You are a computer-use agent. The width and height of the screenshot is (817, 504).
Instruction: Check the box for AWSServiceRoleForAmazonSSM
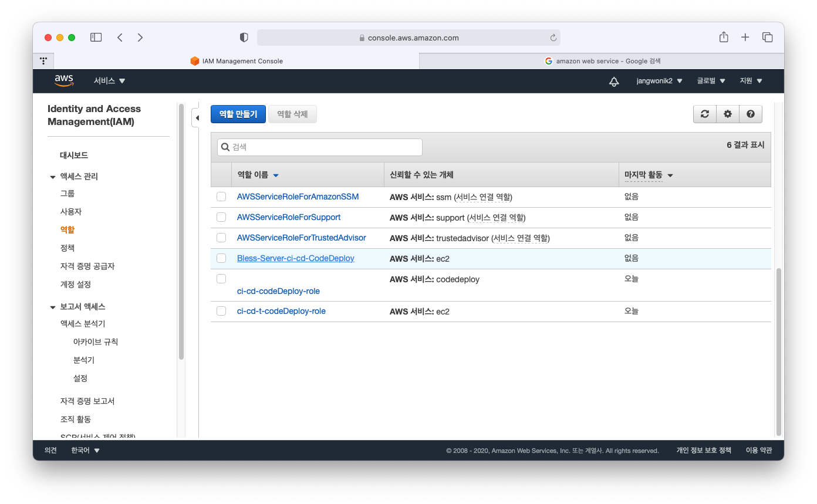(221, 197)
